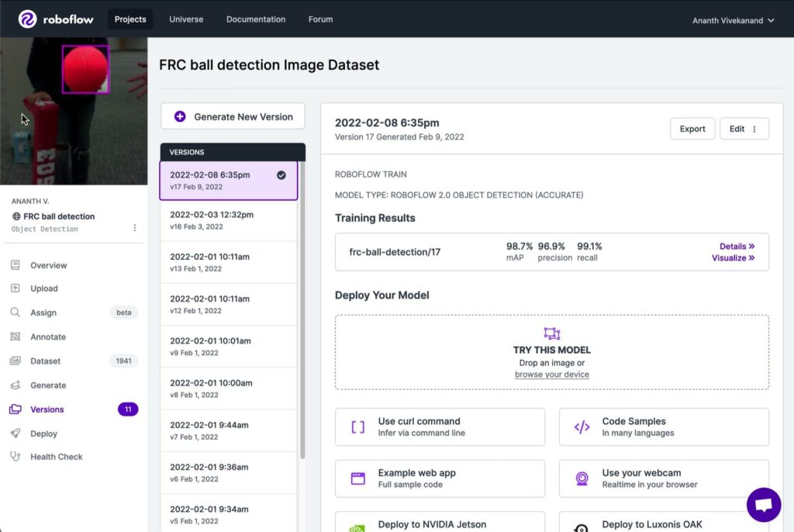This screenshot has width=794, height=532.
Task: Click the Deploy rocket icon in sidebar
Action: pos(16,434)
